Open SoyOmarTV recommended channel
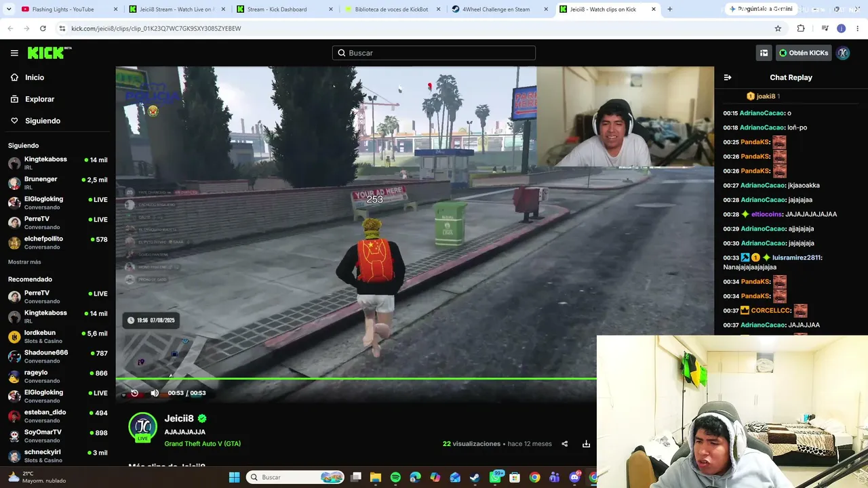 [58, 436]
